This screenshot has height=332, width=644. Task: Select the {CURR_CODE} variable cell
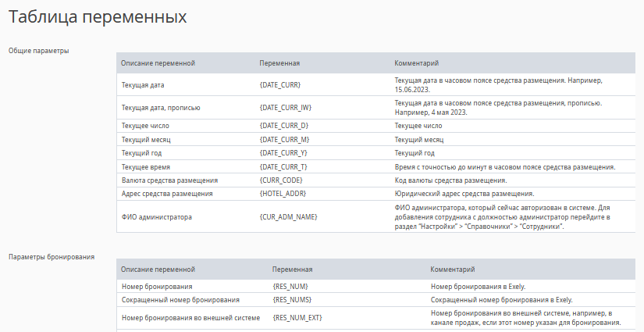click(x=281, y=180)
